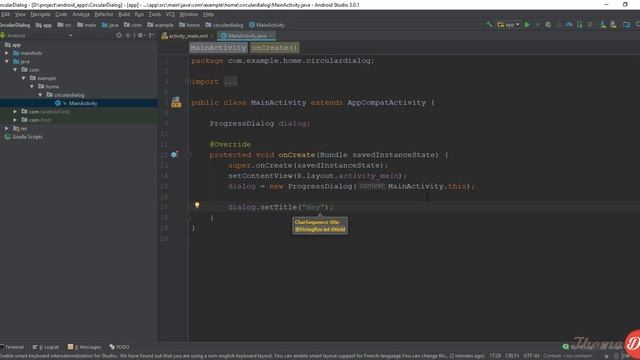
Task: Open the app run configuration dropdown
Action: click(509, 25)
